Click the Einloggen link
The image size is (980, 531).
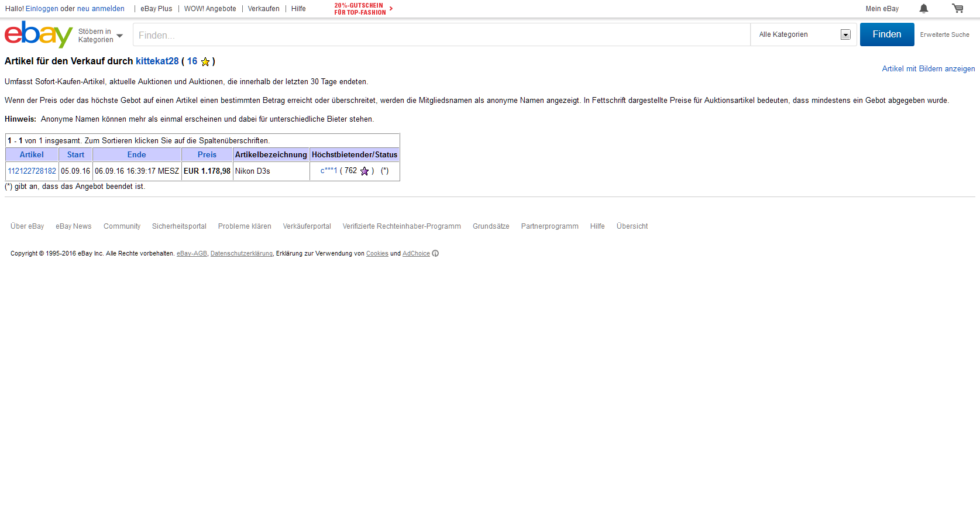coord(42,9)
